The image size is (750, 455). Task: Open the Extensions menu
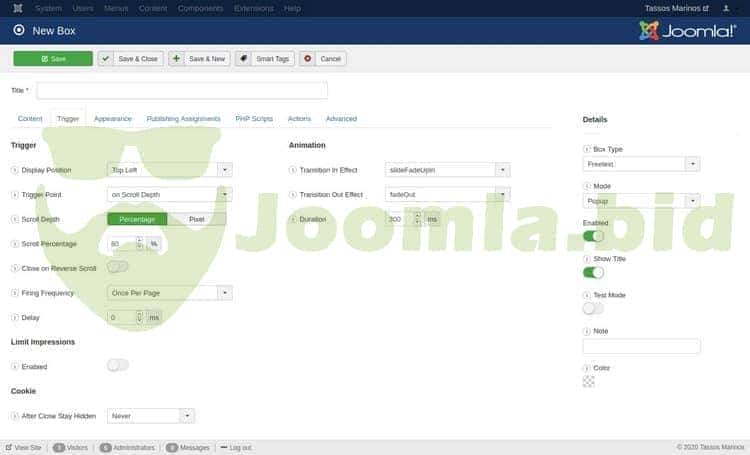click(254, 8)
